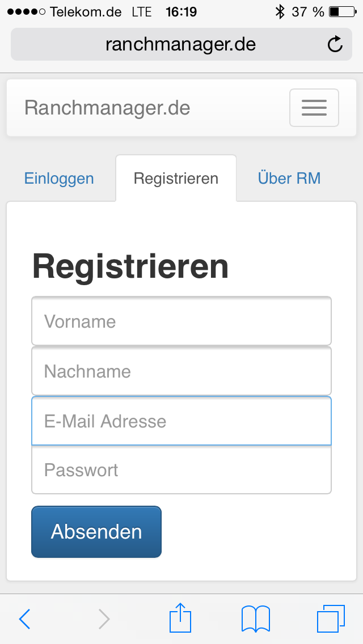
Task: Tap the forward navigation arrow
Action: point(104,619)
